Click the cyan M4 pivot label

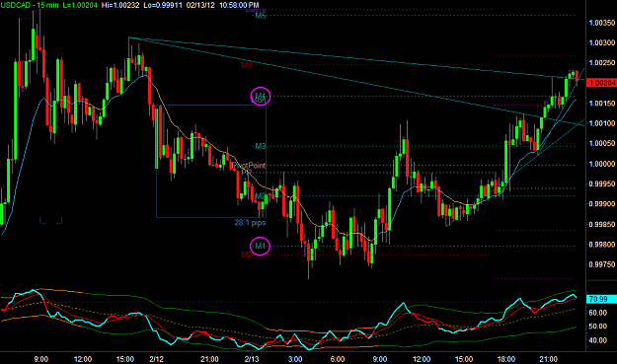260,96
